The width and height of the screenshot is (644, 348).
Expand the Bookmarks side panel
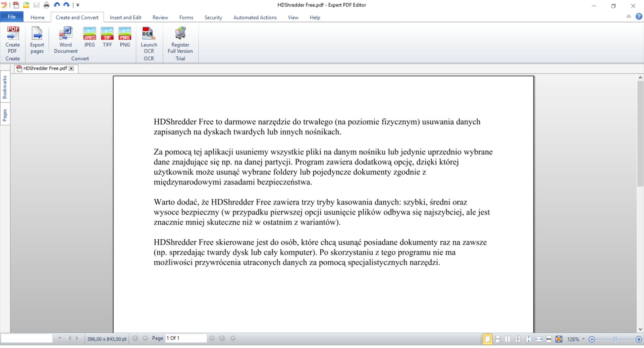tap(5, 86)
